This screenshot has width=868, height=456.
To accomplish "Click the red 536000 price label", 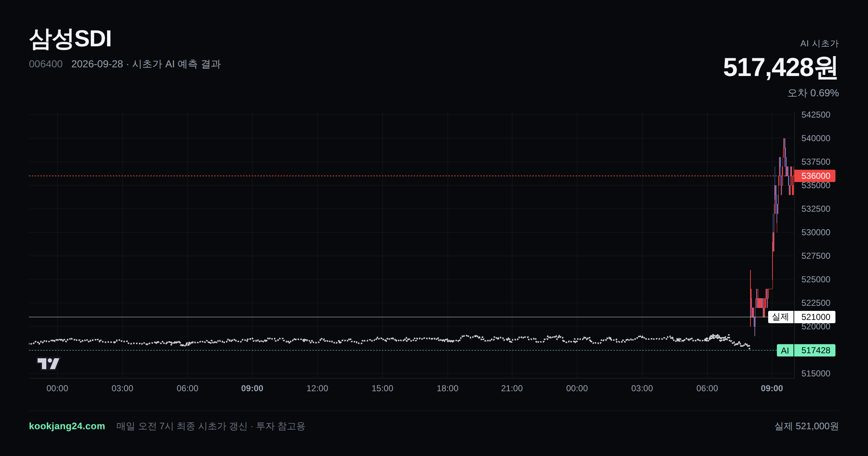I will (x=815, y=176).
